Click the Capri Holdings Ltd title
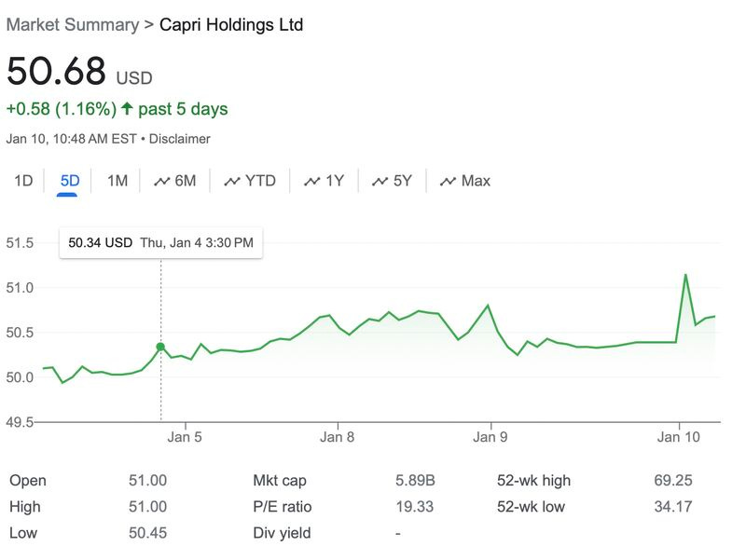Screen dimensions: 746x560 [x=231, y=25]
